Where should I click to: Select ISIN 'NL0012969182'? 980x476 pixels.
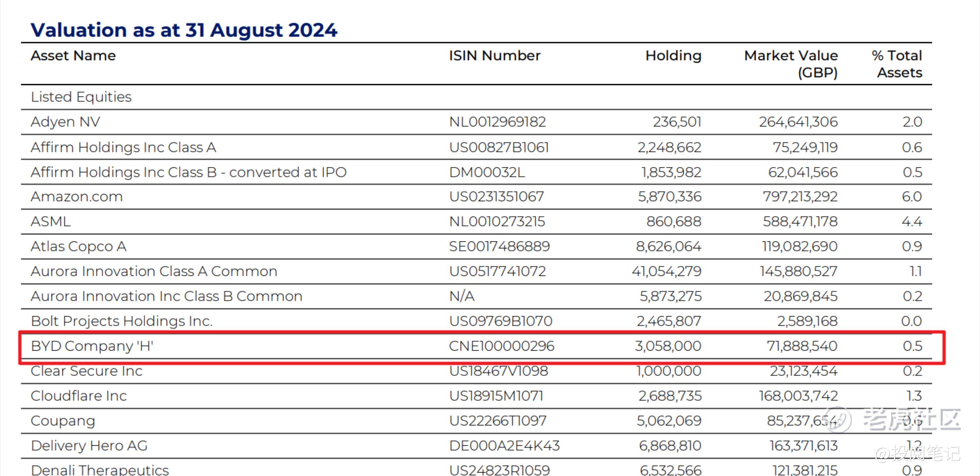click(x=497, y=122)
